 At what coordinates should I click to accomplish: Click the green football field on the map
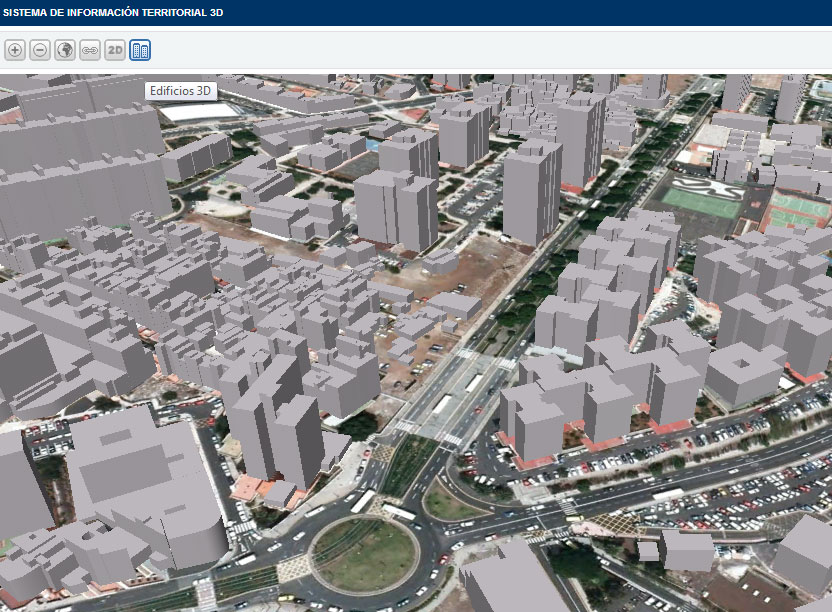[701, 203]
